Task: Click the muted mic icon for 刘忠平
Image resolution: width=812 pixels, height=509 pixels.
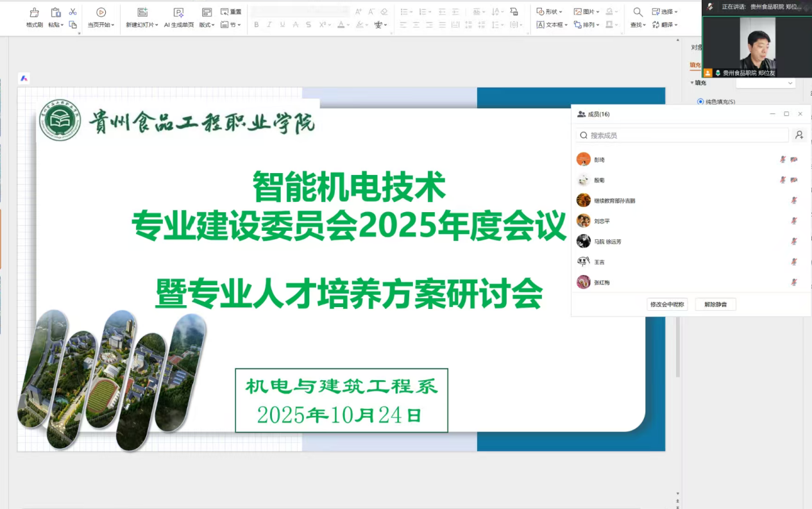Action: click(x=794, y=221)
